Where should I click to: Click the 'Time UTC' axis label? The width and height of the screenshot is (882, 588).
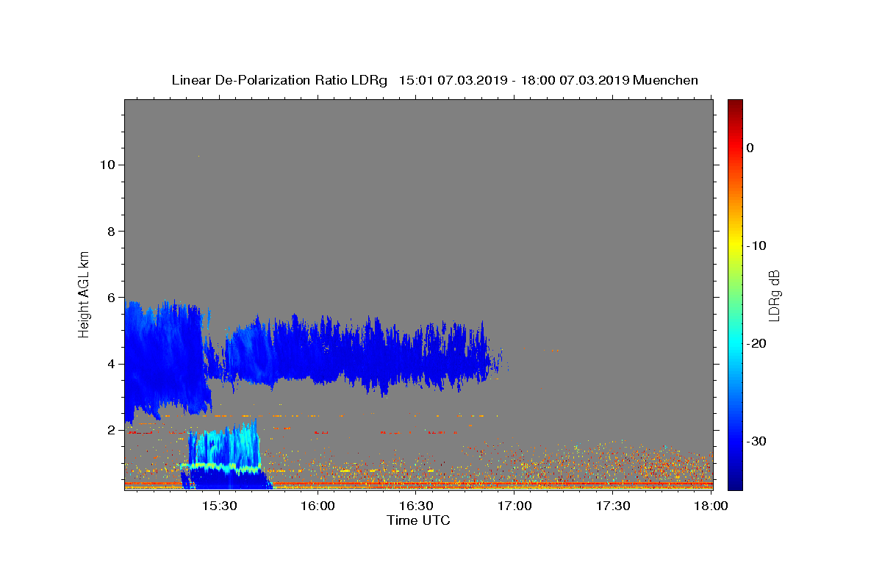(418, 520)
